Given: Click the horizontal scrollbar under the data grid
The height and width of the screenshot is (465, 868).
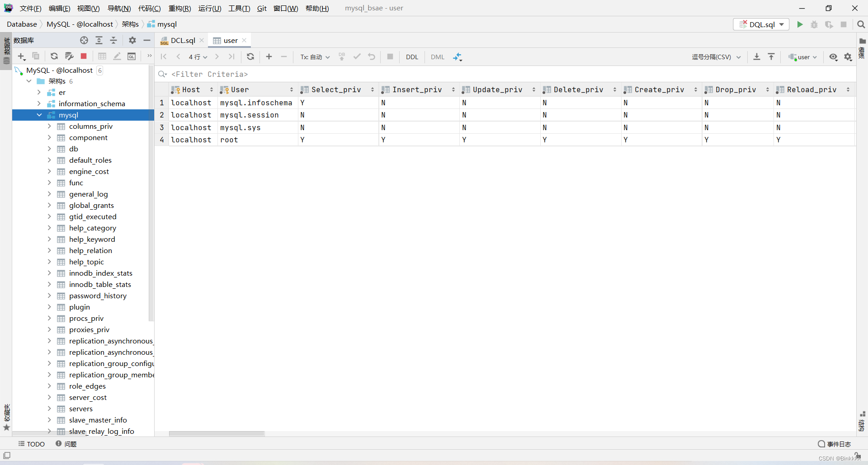Looking at the screenshot, I should pos(217,433).
